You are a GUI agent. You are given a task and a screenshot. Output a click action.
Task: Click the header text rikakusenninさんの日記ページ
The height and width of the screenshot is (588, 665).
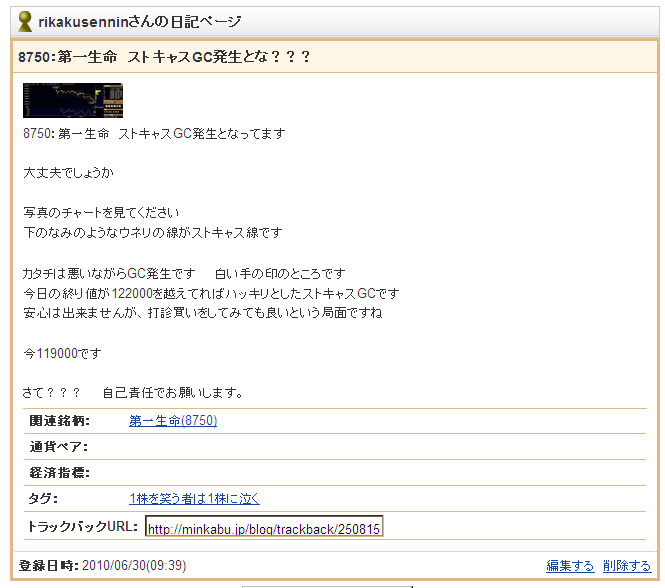pos(140,21)
